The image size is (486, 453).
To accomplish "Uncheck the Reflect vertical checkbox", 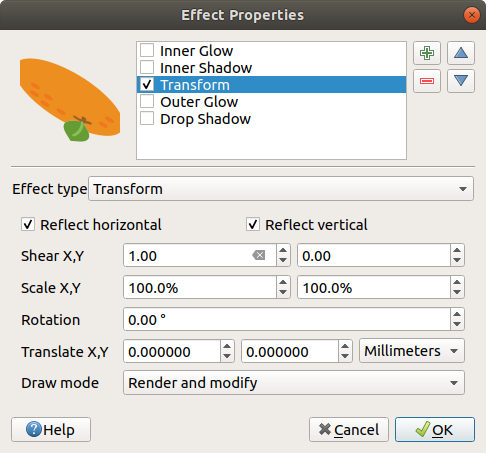I will click(x=253, y=224).
